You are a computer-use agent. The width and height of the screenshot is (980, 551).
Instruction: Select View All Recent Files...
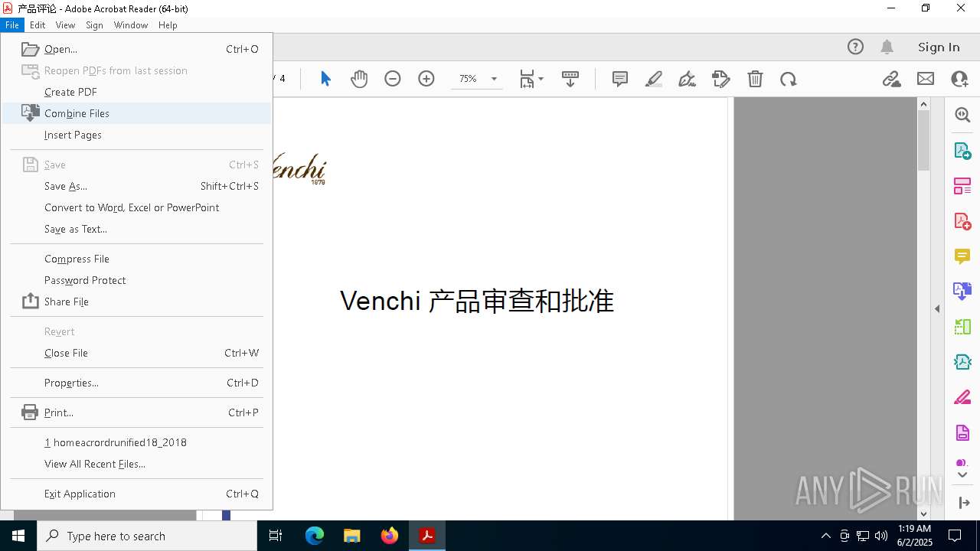pos(136,464)
